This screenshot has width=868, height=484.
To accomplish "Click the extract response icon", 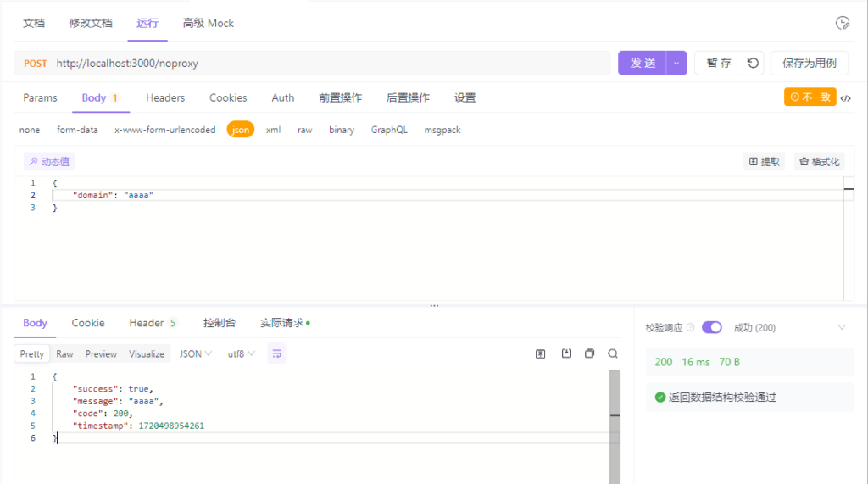I will coord(540,354).
